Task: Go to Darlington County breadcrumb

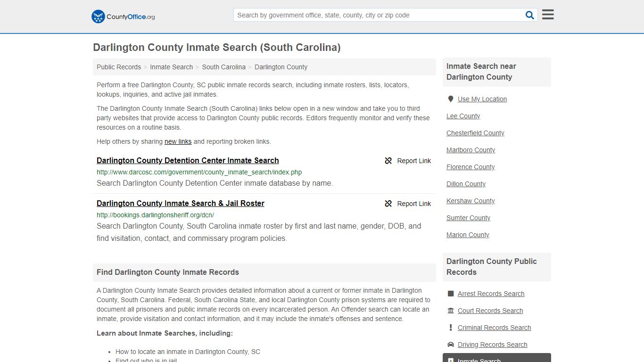Action: [281, 67]
